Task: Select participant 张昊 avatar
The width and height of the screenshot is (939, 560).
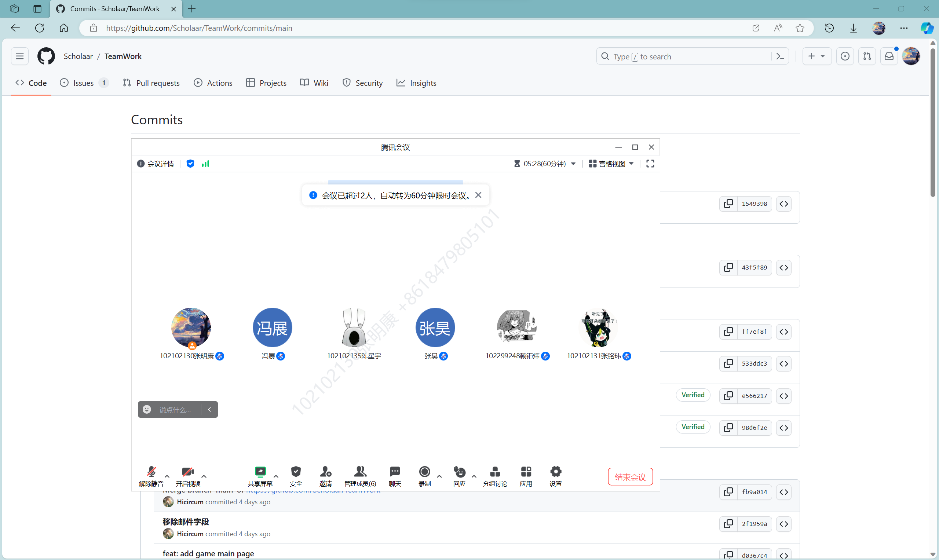Action: pos(435,327)
